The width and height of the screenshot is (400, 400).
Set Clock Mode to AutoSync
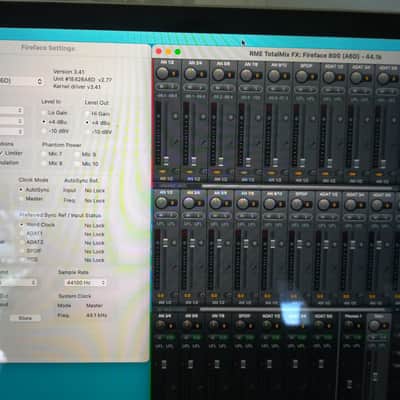(x=21, y=189)
